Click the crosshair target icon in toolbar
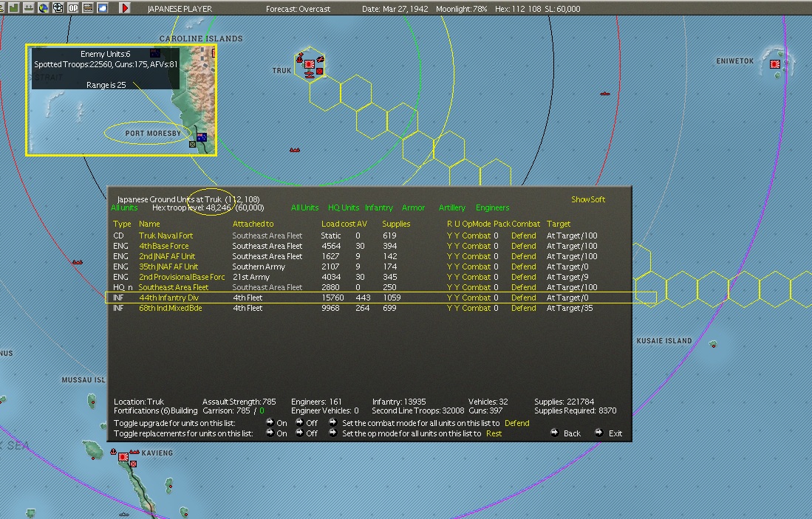This screenshot has height=519, width=812. coord(58,8)
